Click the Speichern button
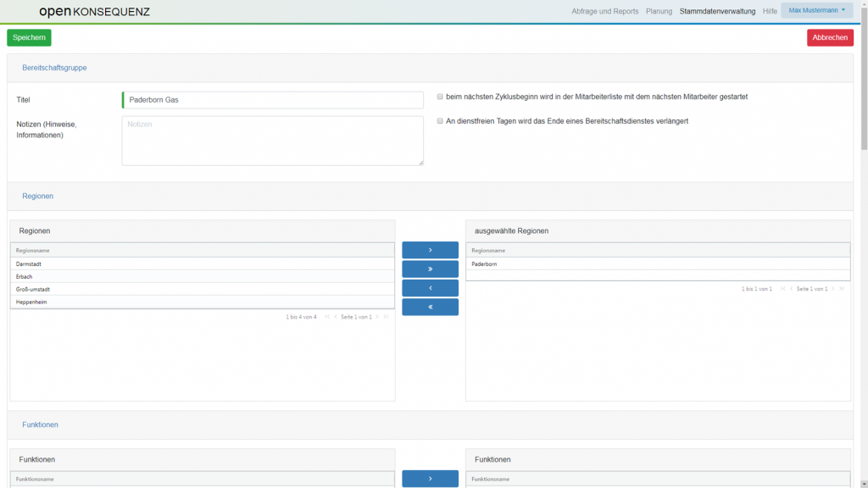This screenshot has width=868, height=488. tap(29, 37)
